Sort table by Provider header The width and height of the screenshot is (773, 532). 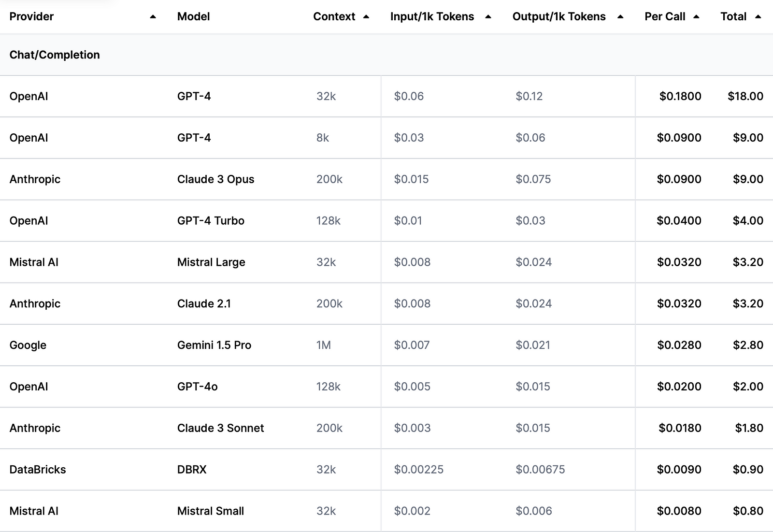point(31,17)
